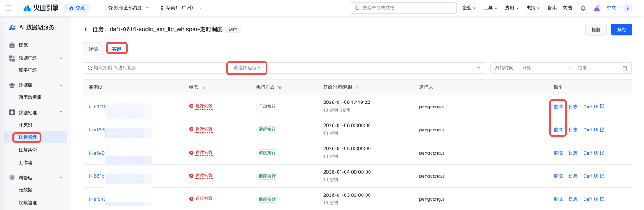Retry the 2026-01-06 15:49:22 instance
This screenshot has width=644, height=210.
(x=558, y=107)
